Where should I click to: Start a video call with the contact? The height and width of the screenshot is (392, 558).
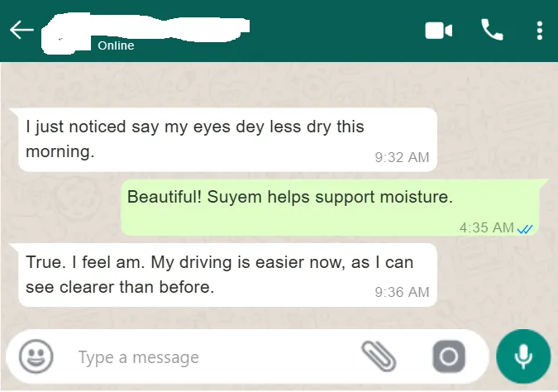click(438, 31)
